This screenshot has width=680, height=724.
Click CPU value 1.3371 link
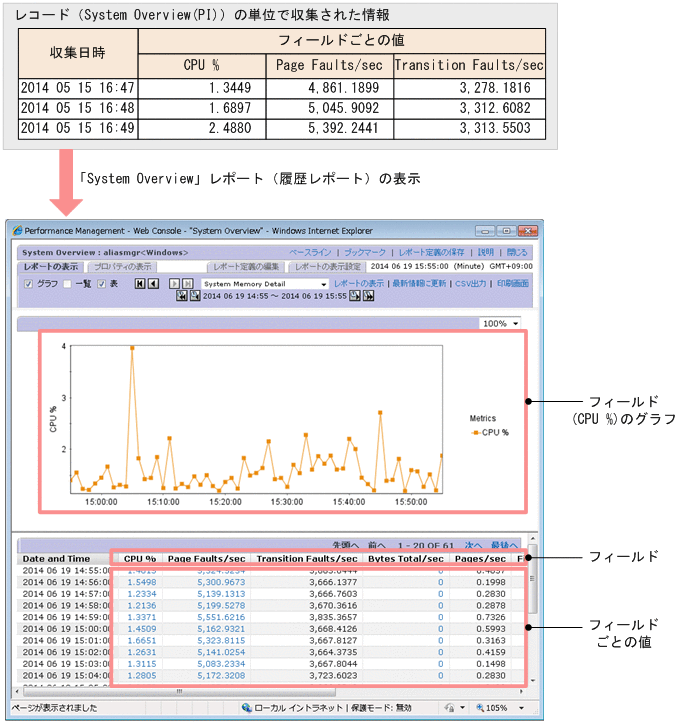pos(142,617)
